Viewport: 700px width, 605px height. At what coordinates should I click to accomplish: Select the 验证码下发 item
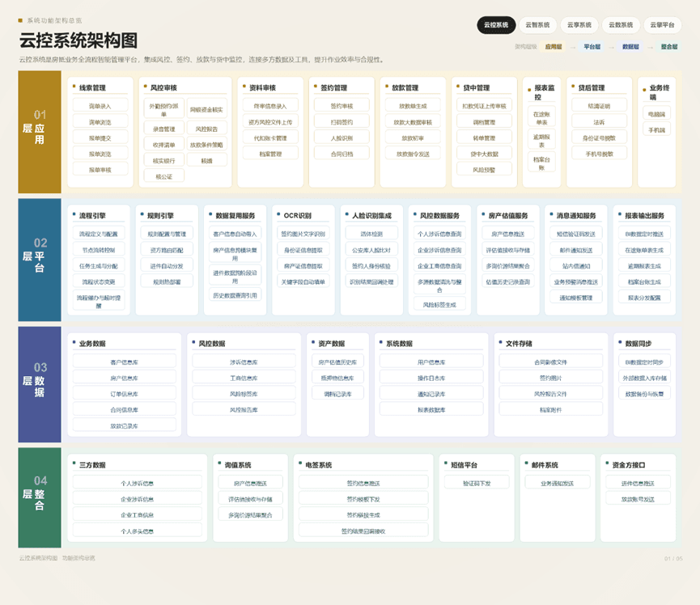point(477,483)
